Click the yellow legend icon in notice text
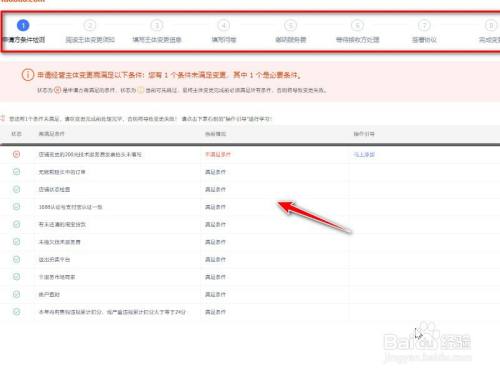 141,90
